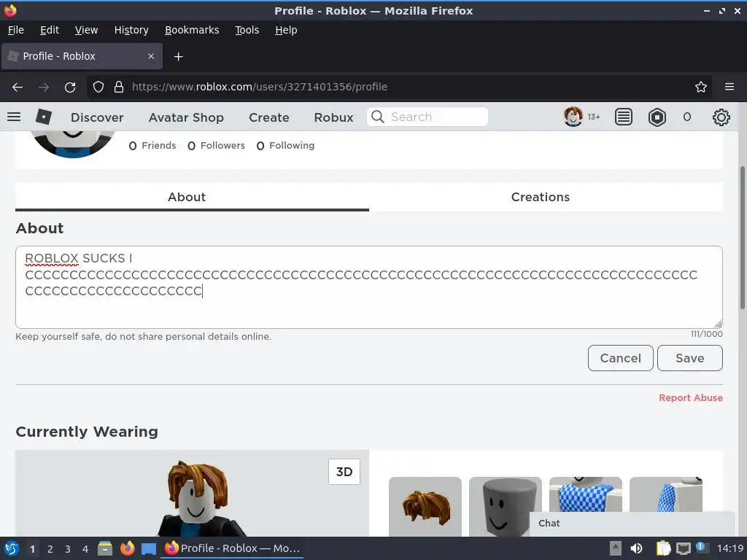Screen dimensions: 747x560
Task: Switch to the Creations tab
Action: [x=546, y=197]
